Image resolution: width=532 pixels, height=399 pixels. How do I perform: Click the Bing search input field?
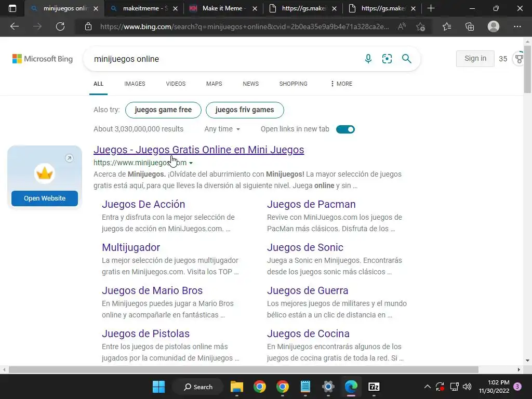[x=224, y=59]
